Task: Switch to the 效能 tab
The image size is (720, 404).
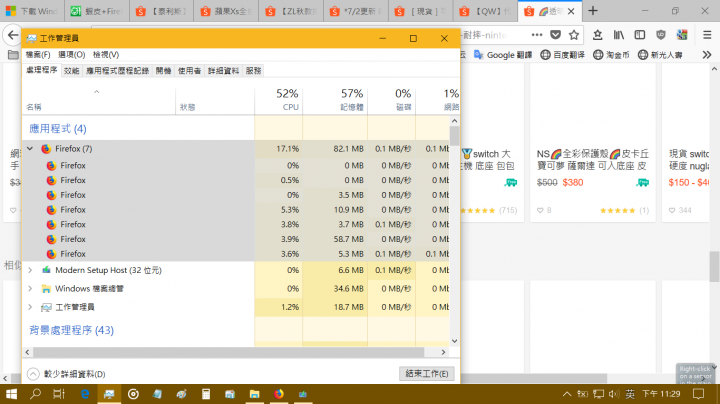Action: point(71,71)
